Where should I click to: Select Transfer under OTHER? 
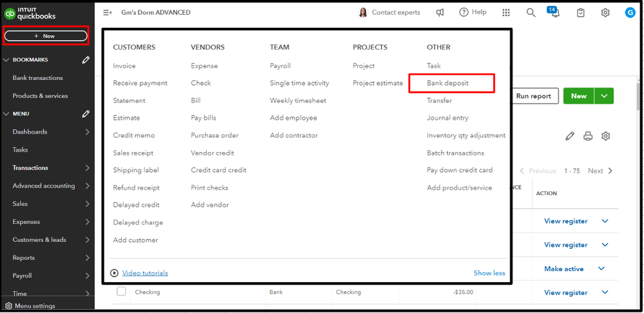[439, 100]
